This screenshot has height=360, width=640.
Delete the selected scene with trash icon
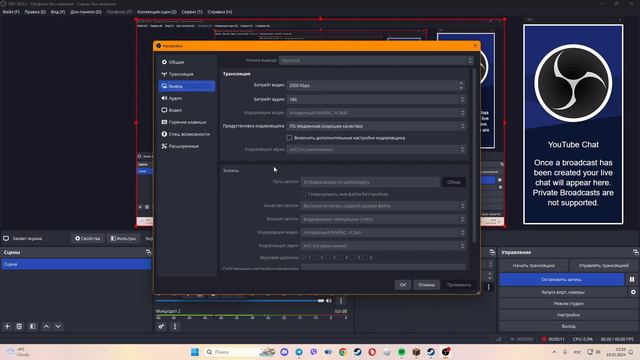tap(19, 327)
